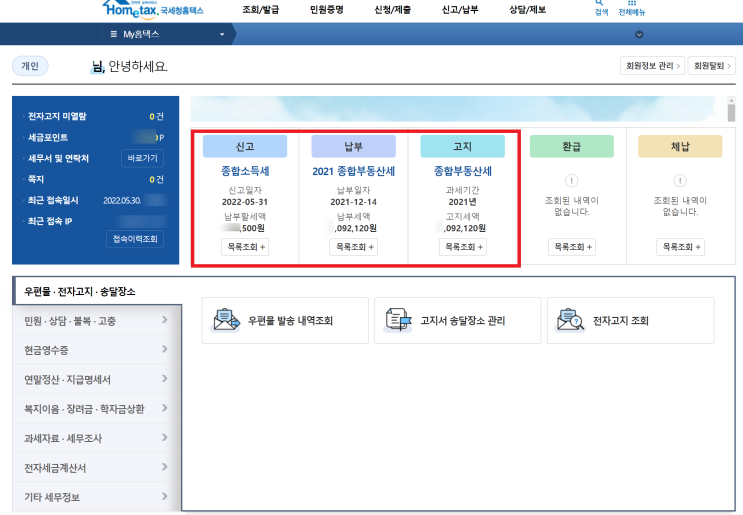Click the 개인 badge

click(x=30, y=66)
